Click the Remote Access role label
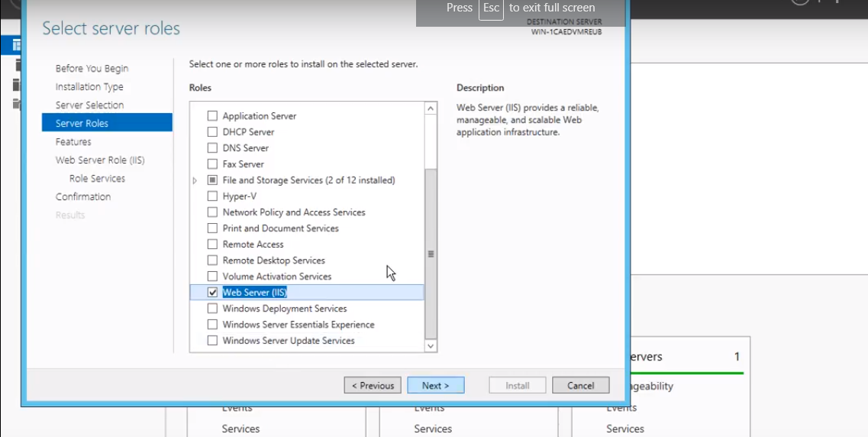The height and width of the screenshot is (437, 868). [x=253, y=244]
